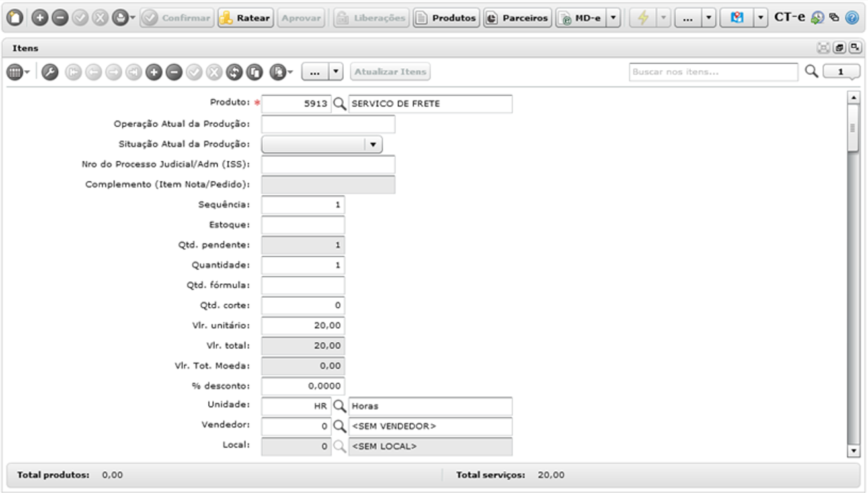The width and height of the screenshot is (868, 493).
Task: Search sellers with the Vendedor magnifier icon
Action: [339, 427]
